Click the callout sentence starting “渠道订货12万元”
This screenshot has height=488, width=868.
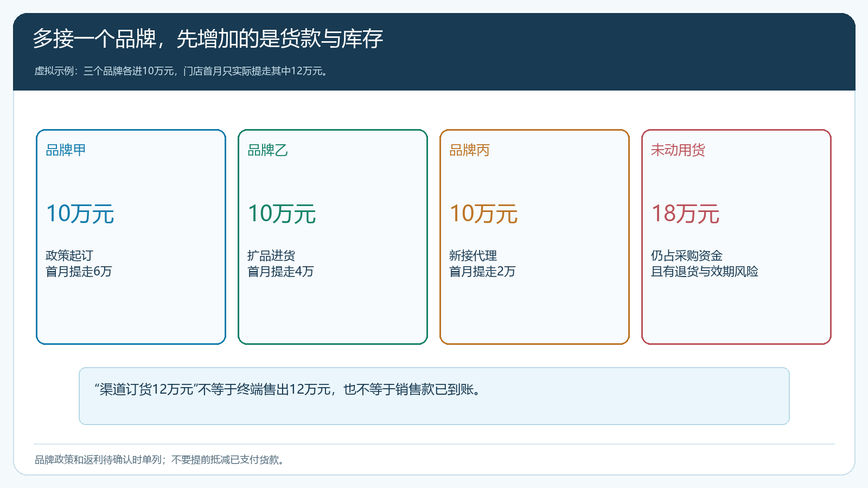pyautogui.click(x=289, y=389)
